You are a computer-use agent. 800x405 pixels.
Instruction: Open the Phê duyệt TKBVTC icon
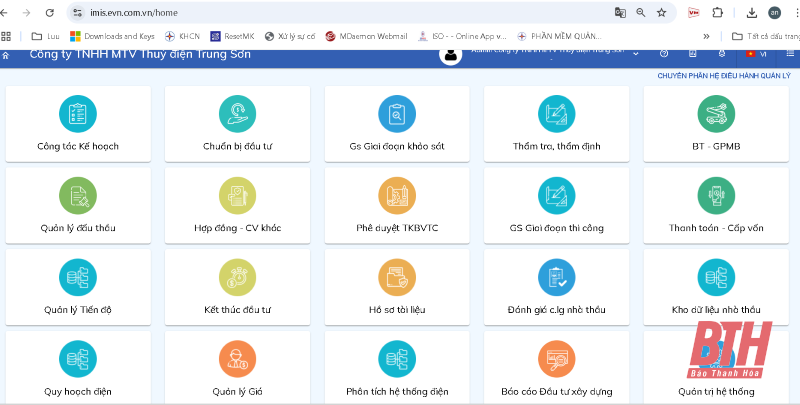(397, 195)
